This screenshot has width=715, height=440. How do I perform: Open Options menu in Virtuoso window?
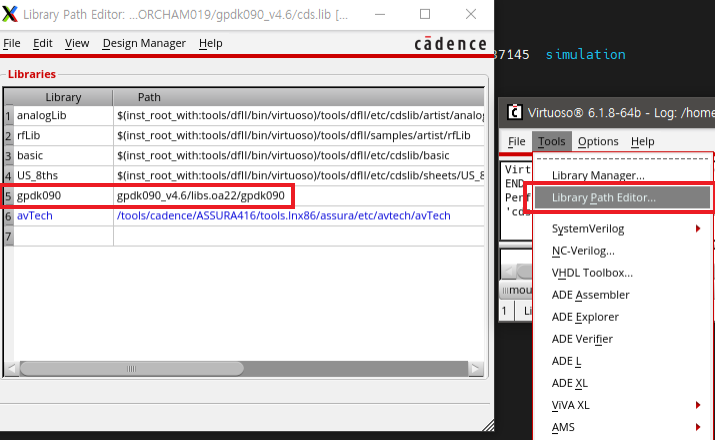pos(598,141)
